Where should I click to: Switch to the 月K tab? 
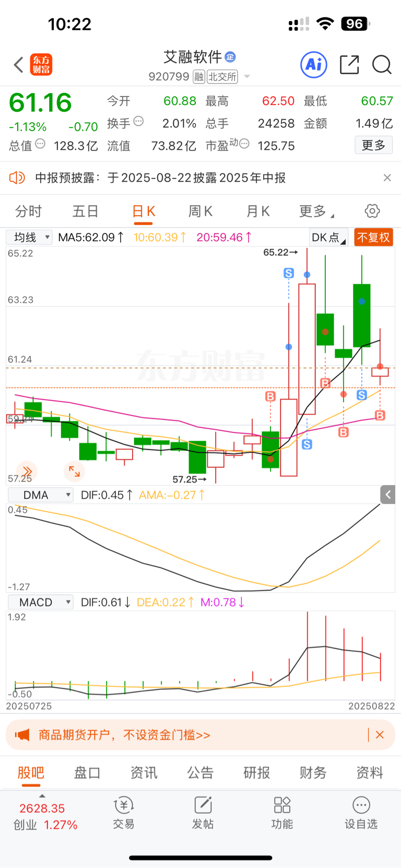click(x=258, y=211)
